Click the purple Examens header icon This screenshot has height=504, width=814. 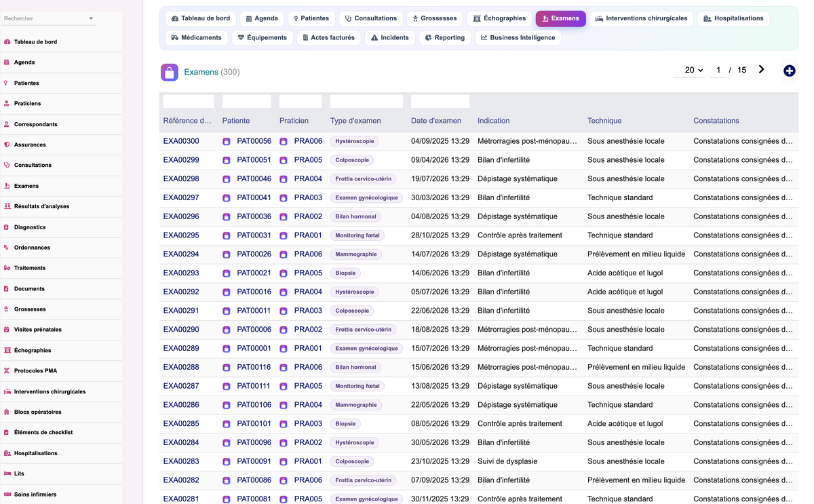[x=170, y=72]
